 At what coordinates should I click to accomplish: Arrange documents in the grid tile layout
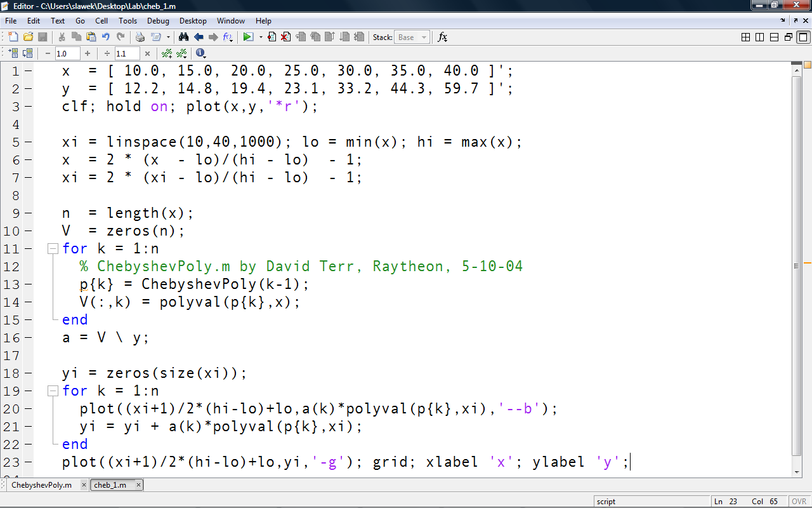point(746,37)
